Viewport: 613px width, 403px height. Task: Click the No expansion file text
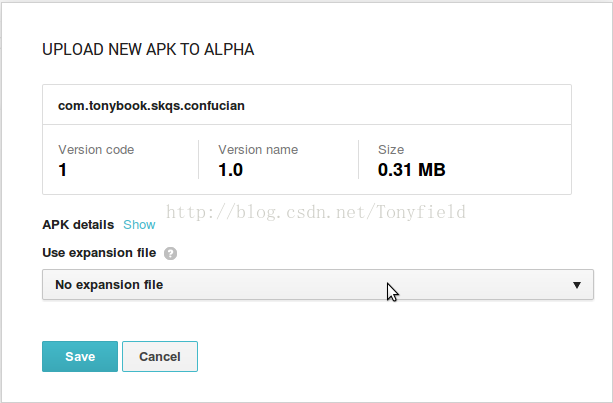click(109, 285)
